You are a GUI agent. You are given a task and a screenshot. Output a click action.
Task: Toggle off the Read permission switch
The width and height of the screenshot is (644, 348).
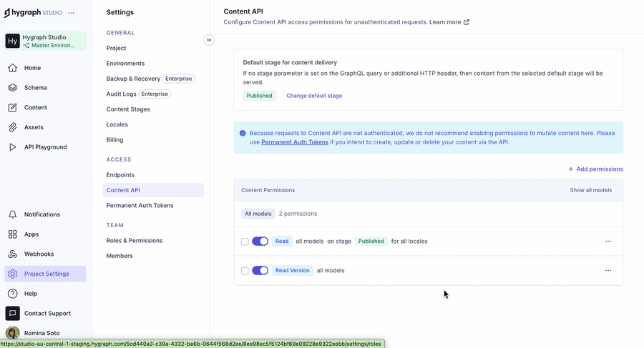tap(260, 242)
